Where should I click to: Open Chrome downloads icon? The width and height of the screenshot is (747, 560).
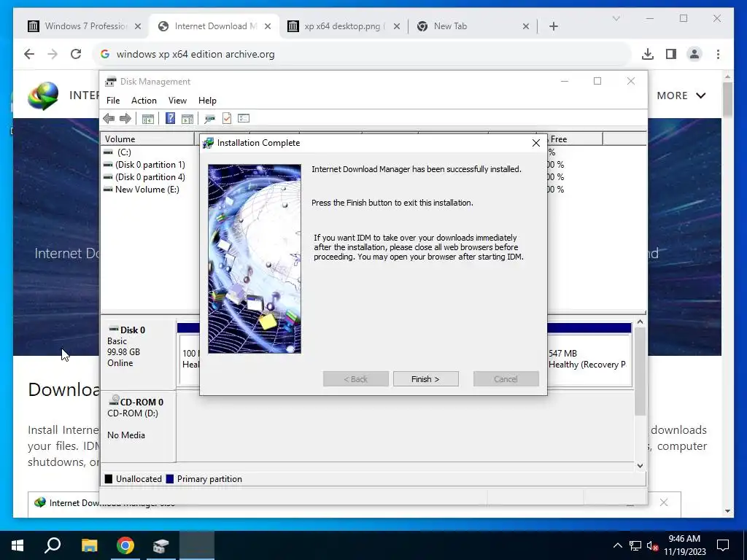coord(648,54)
